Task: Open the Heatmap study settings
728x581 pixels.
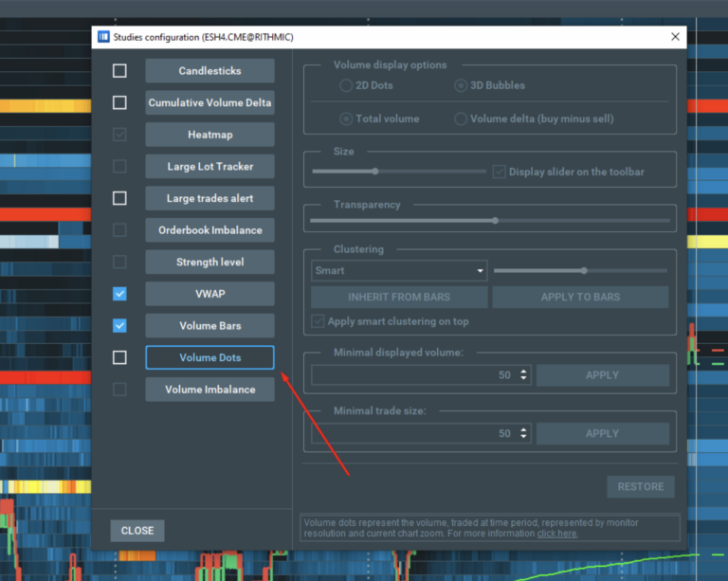Action: pyautogui.click(x=209, y=135)
